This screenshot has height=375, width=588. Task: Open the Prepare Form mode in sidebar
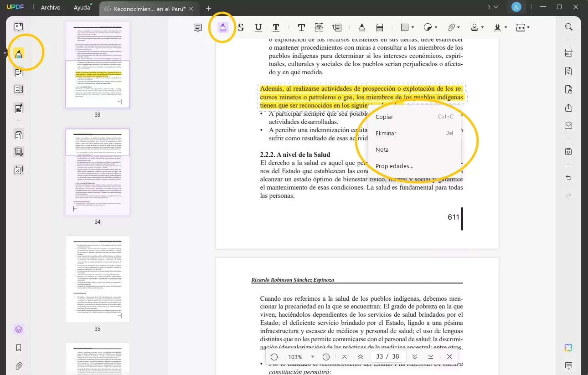[x=19, y=90]
